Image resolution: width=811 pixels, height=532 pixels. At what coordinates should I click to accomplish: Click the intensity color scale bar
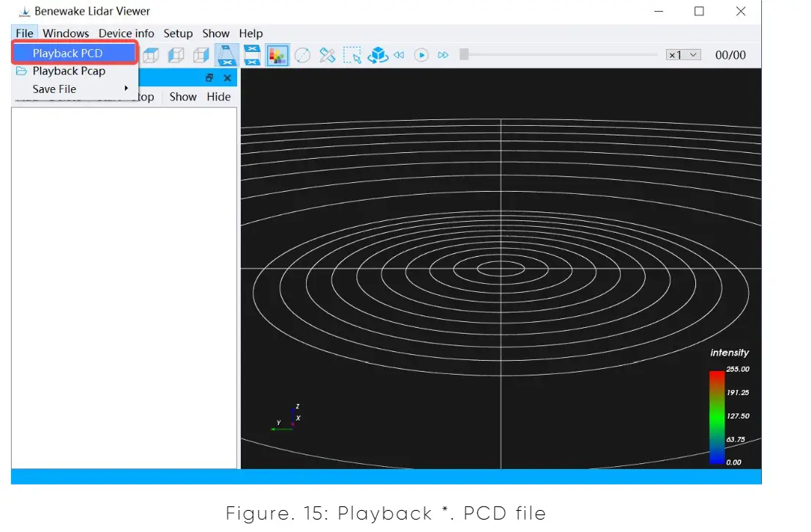[x=717, y=416]
